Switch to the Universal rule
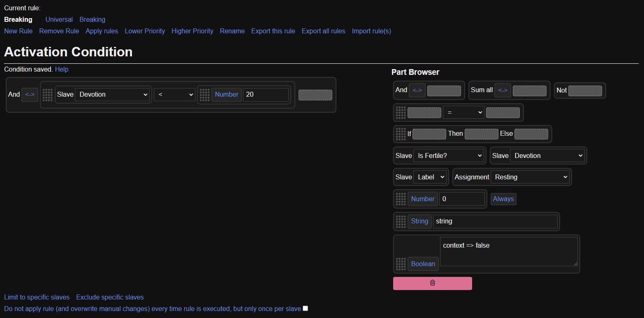The image size is (644, 318). (59, 19)
